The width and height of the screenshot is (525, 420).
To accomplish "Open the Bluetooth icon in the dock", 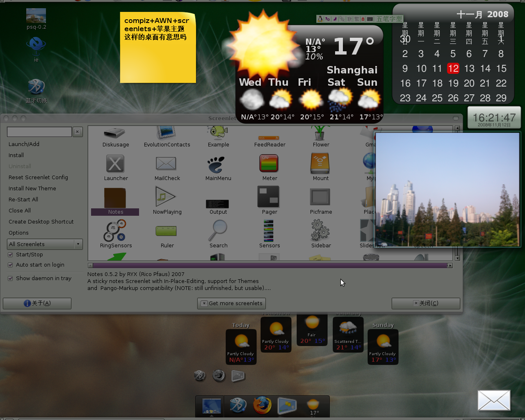I will coord(238,406).
